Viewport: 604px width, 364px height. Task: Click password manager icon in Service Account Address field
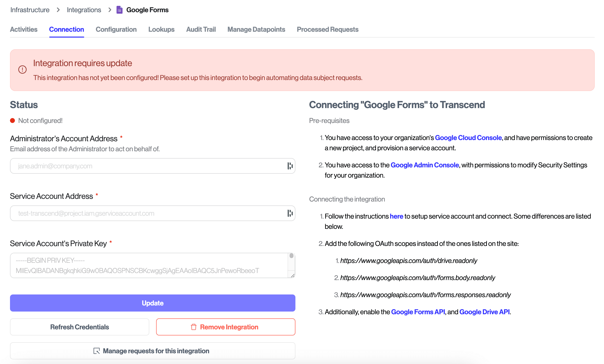(x=290, y=213)
